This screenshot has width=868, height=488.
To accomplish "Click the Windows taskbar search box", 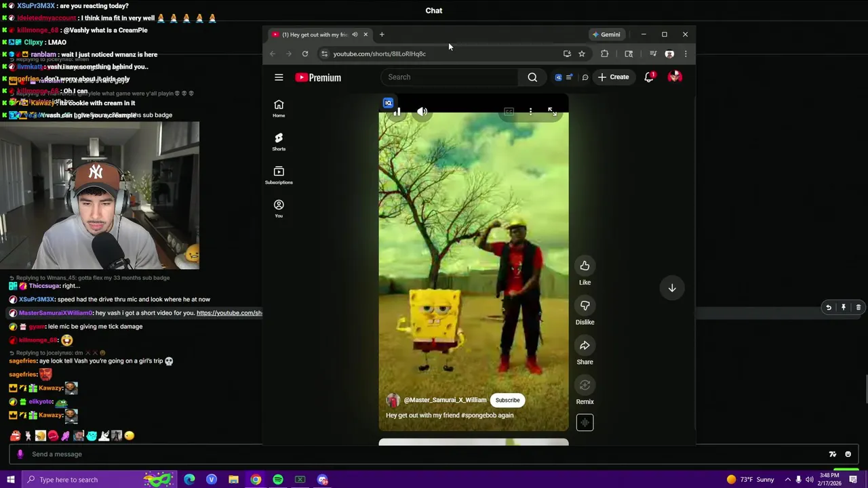I will (98, 480).
